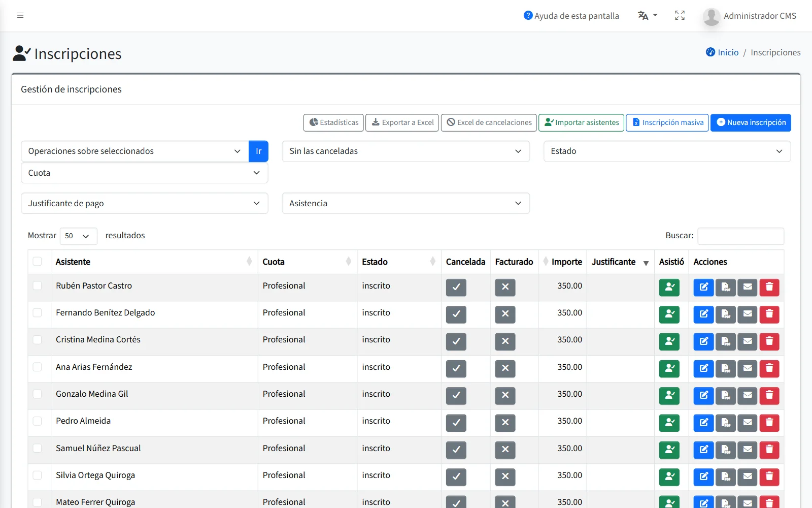812x508 pixels.
Task: Open the hamburger sidebar menu
Action: tap(20, 15)
